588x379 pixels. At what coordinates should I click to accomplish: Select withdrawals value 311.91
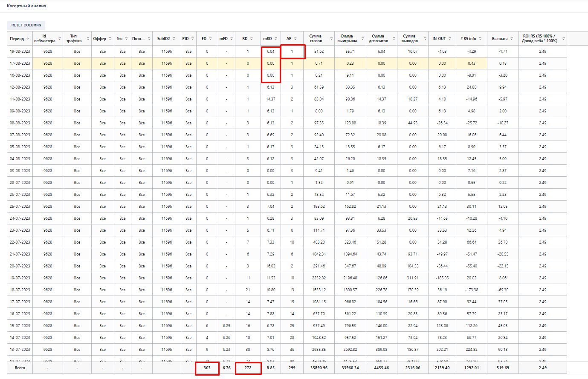(x=413, y=278)
